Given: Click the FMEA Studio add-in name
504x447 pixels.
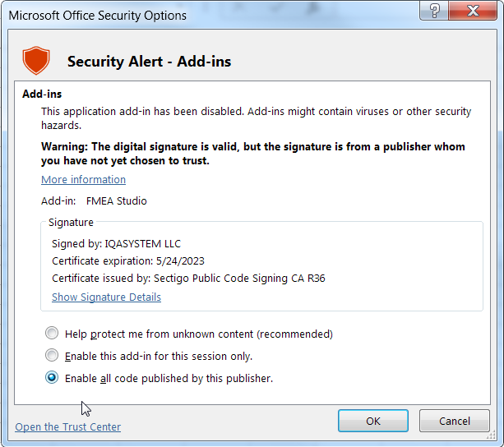Looking at the screenshot, I should tap(116, 200).
